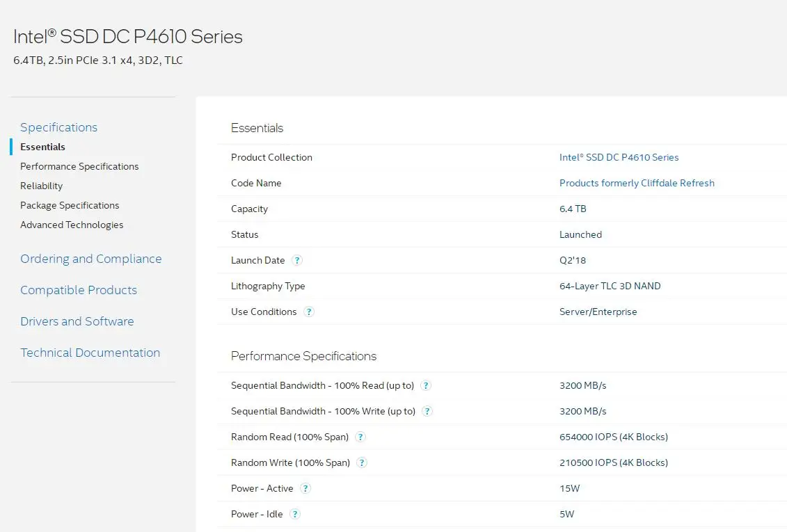Follow the Intel SSD DC P4610 Series link

(619, 157)
